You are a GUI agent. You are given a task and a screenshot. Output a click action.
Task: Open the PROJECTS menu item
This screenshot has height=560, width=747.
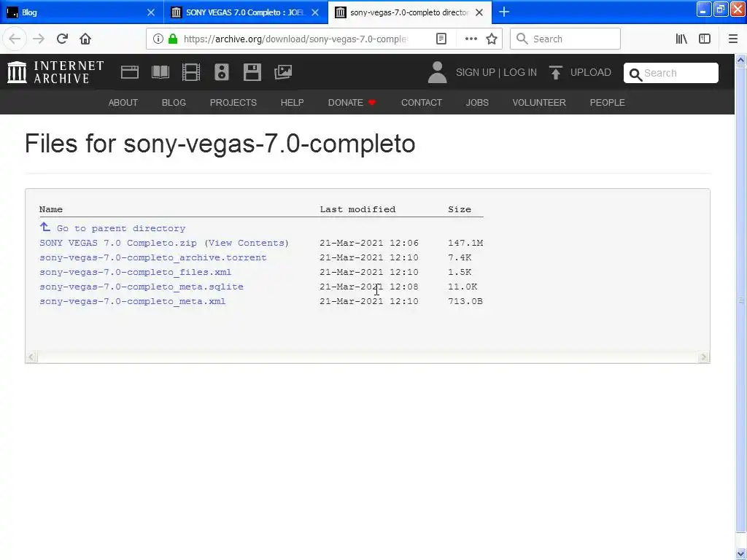click(x=233, y=102)
